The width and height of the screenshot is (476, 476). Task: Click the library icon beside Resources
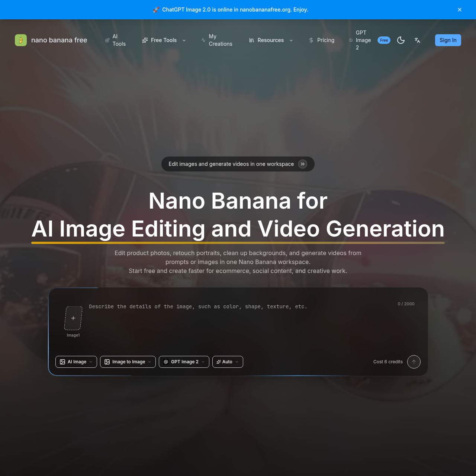252,40
